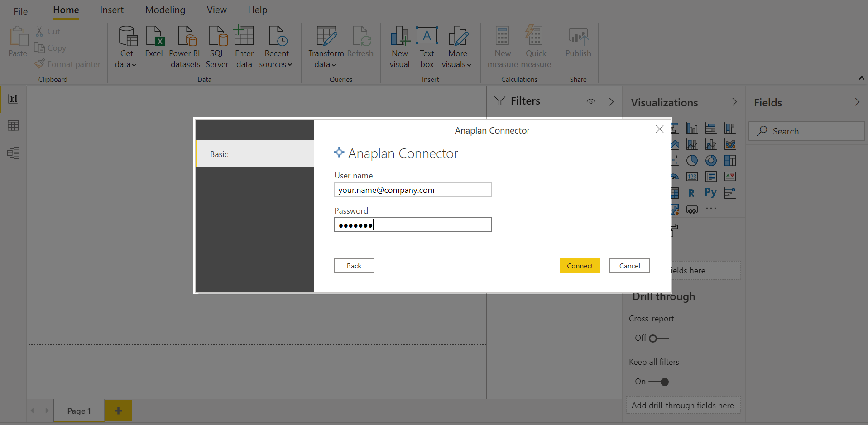The width and height of the screenshot is (868, 425).
Task: Click the New measure calculator icon
Action: pos(502,36)
